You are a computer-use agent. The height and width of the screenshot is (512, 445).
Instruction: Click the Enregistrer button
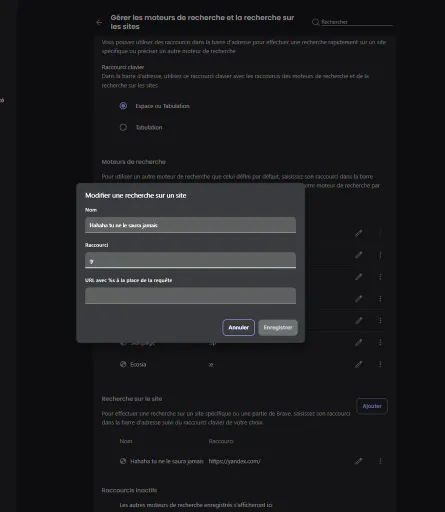(x=278, y=327)
